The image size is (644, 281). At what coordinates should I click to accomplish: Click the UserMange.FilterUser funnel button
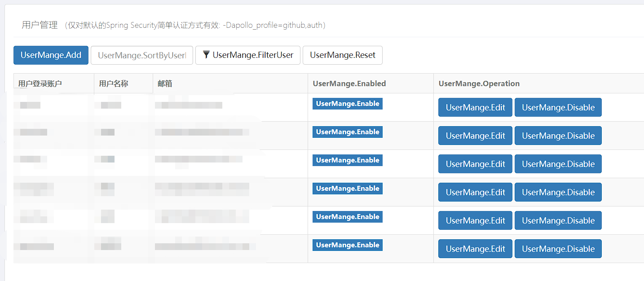click(248, 55)
